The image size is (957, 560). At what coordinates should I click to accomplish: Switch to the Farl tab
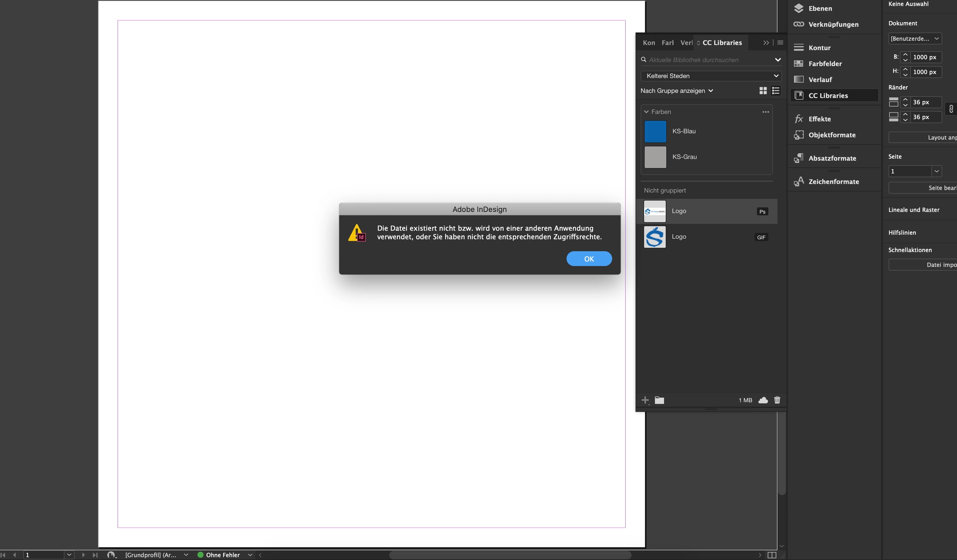pos(668,43)
